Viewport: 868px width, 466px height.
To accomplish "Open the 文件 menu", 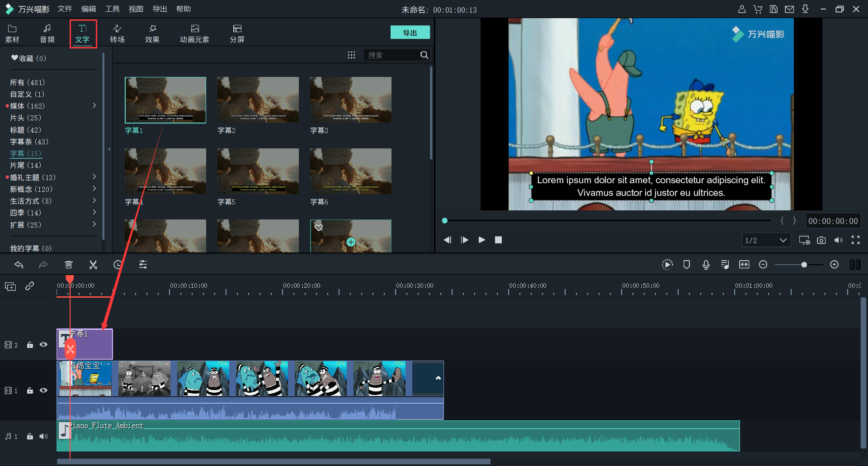I will tap(65, 9).
